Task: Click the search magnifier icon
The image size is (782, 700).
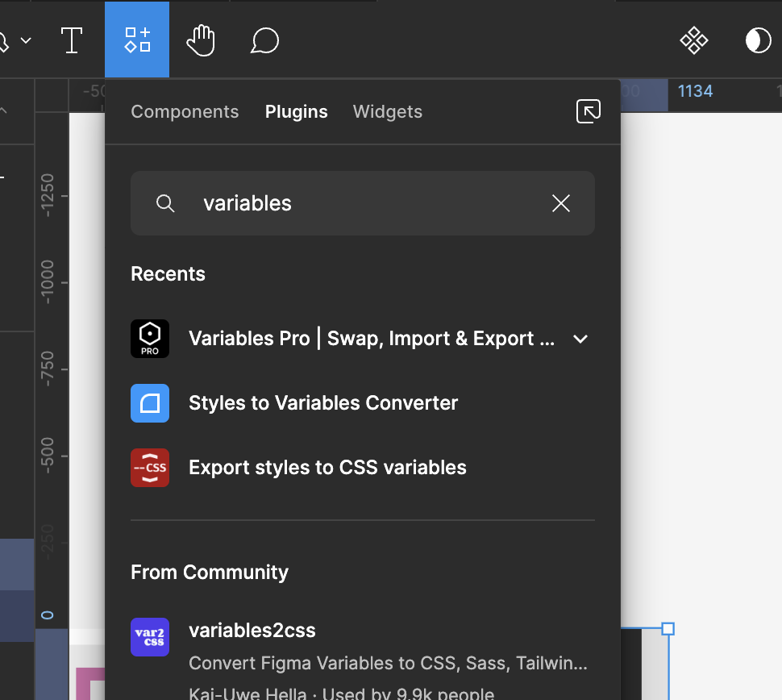Action: tap(165, 203)
